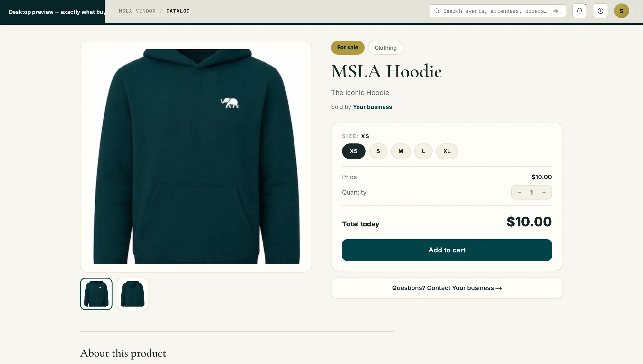Click the info circle icon
Image resolution: width=643 pixels, height=364 pixels.
(600, 11)
